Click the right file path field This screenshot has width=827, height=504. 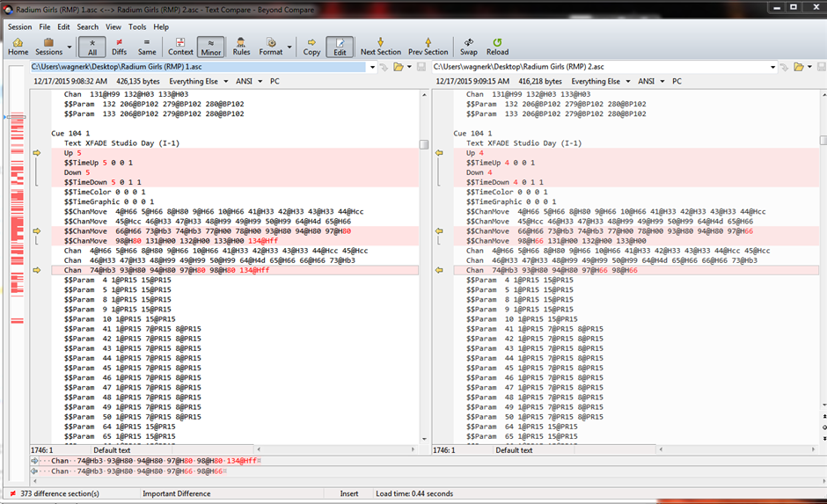point(600,67)
